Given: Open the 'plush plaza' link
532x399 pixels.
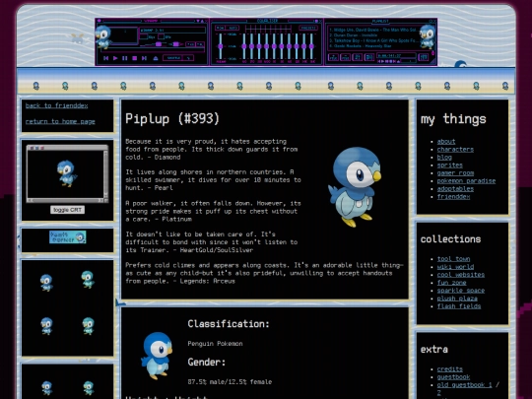Looking at the screenshot, I should [x=457, y=299].
